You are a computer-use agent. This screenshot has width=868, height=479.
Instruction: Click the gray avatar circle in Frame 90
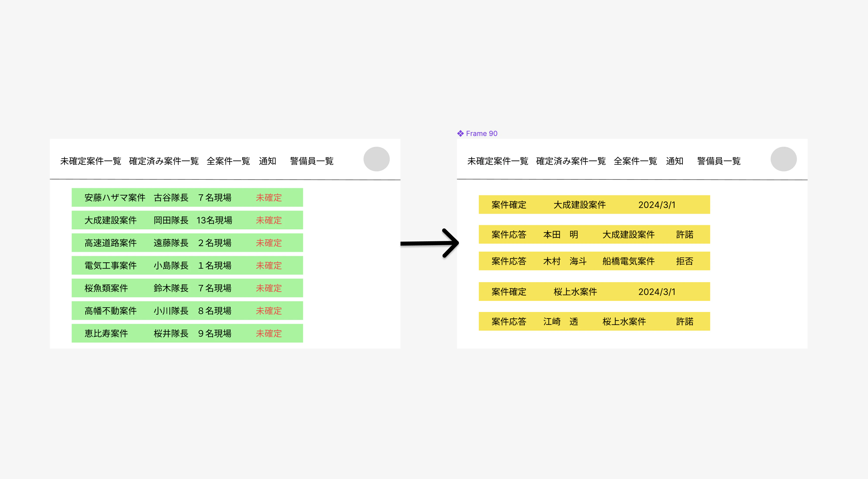coord(783,159)
